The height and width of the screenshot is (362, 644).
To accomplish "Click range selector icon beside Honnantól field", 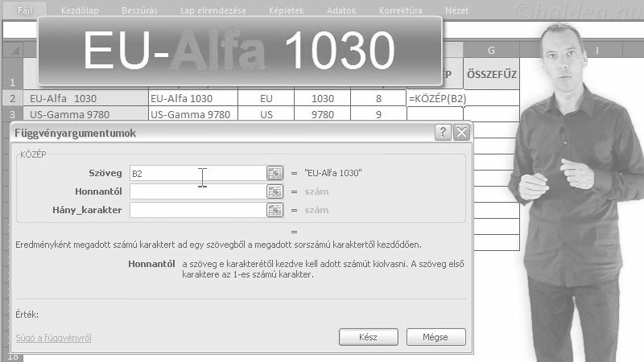I will tap(275, 191).
